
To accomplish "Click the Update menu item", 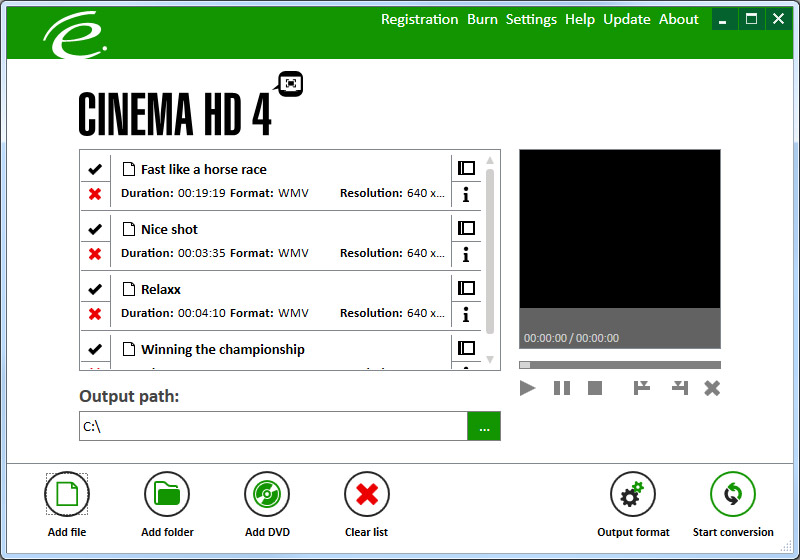I will (x=627, y=19).
